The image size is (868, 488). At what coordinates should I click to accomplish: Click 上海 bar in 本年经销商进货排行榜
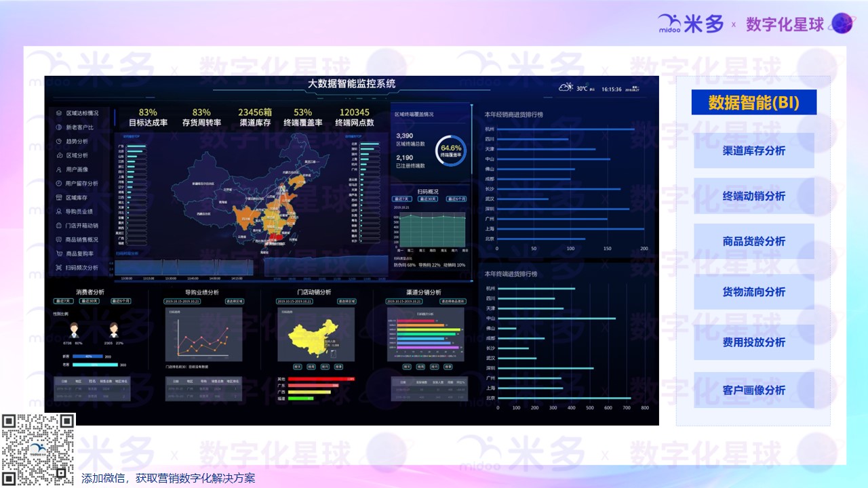click(x=570, y=229)
